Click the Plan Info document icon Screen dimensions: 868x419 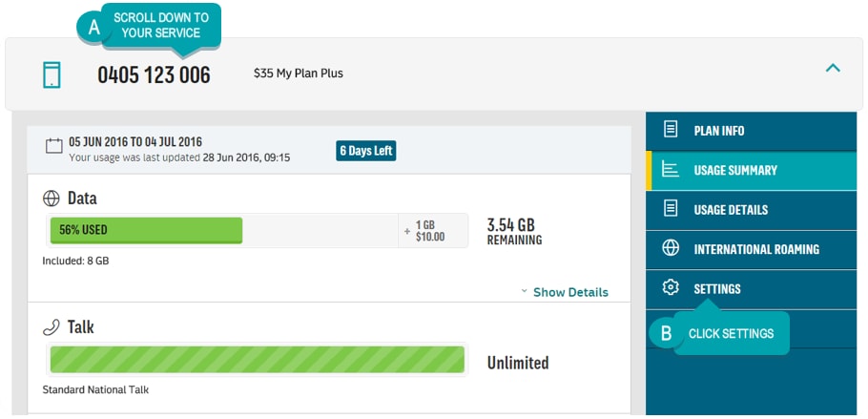click(x=671, y=130)
